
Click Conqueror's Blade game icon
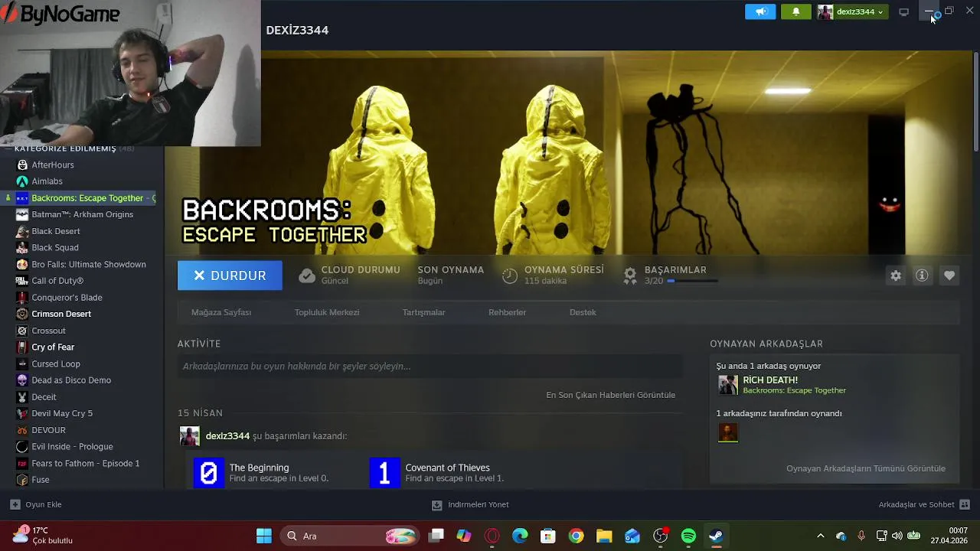point(22,298)
